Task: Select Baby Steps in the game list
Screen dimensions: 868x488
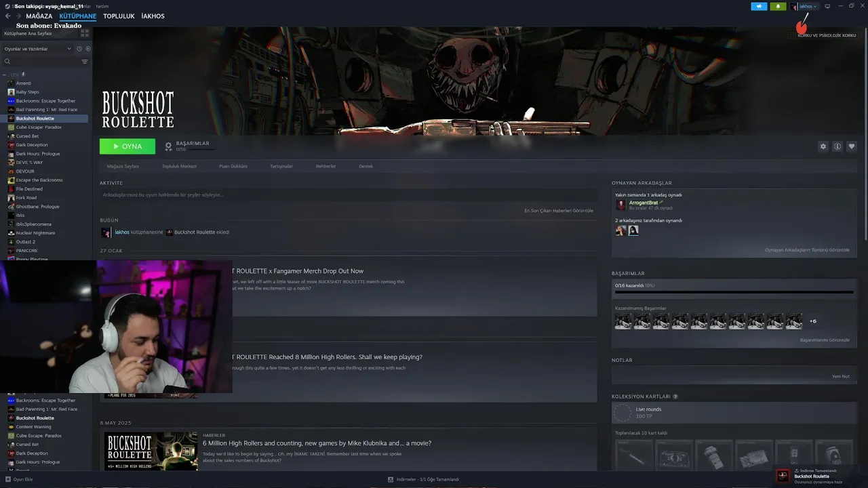Action: click(x=28, y=92)
